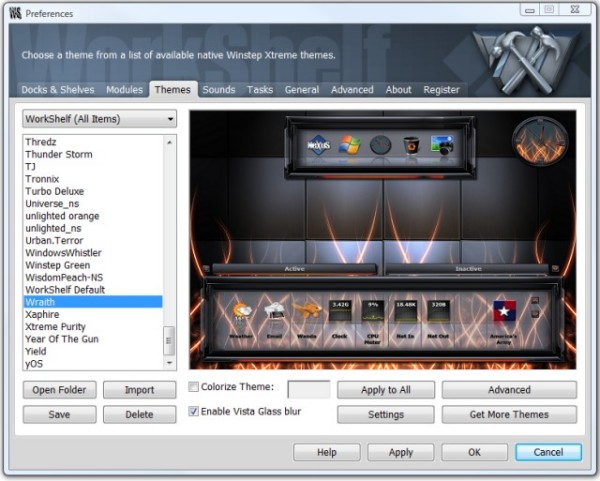Open the About tab
Screen dimensions: 600x481
398,90
